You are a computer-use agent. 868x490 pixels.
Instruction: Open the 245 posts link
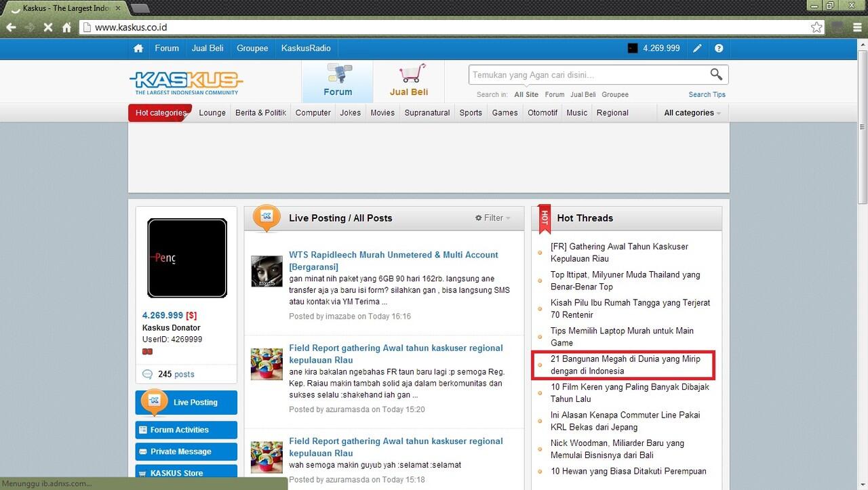[176, 374]
